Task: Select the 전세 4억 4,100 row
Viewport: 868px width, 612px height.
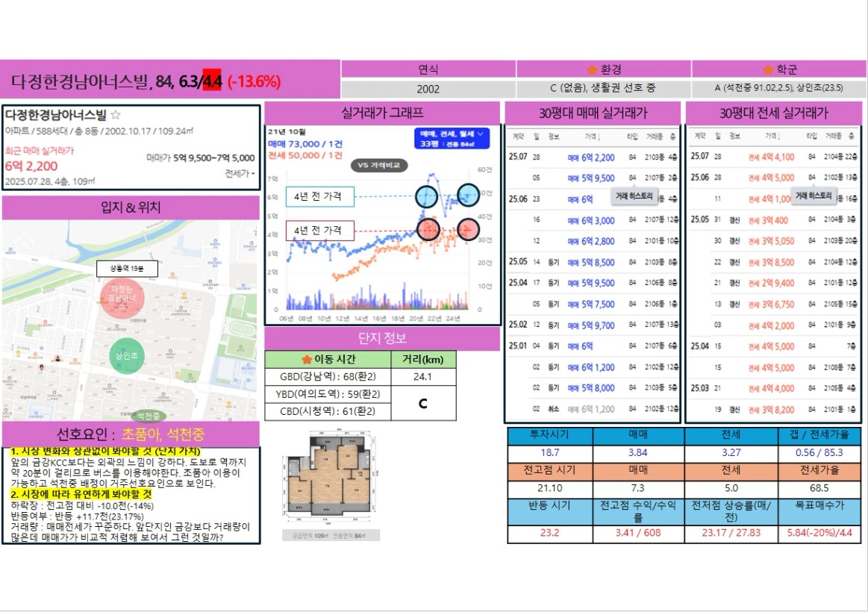Action: [773, 157]
